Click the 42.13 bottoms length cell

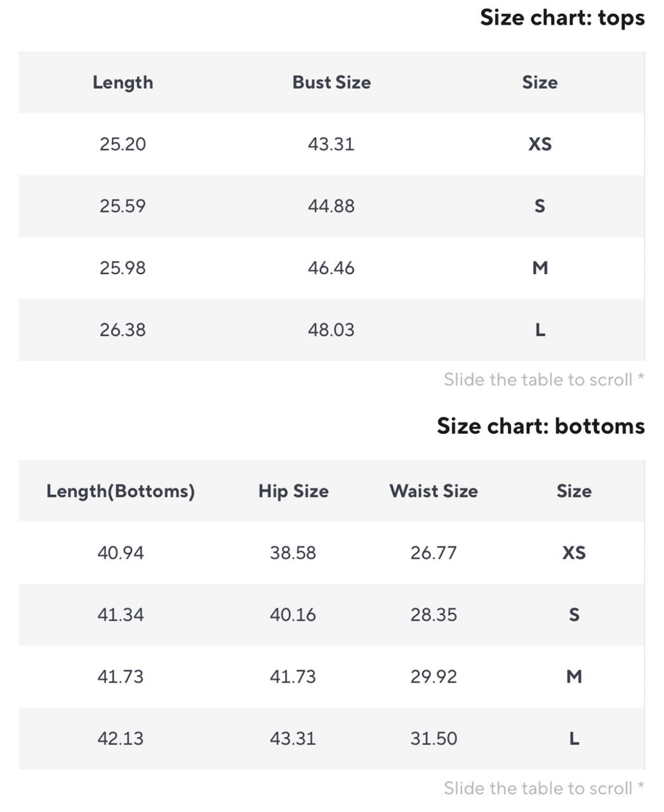pyautogui.click(x=121, y=738)
